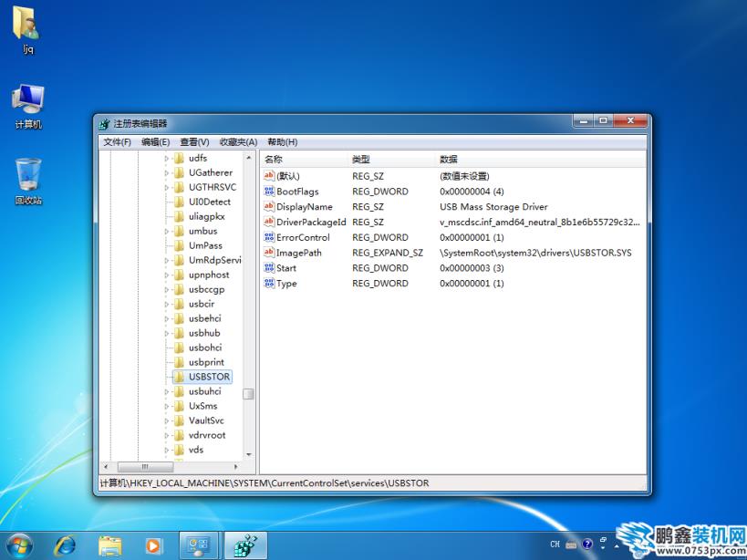Select the usbehci tree key
The width and height of the screenshot is (747, 560).
click(205, 318)
